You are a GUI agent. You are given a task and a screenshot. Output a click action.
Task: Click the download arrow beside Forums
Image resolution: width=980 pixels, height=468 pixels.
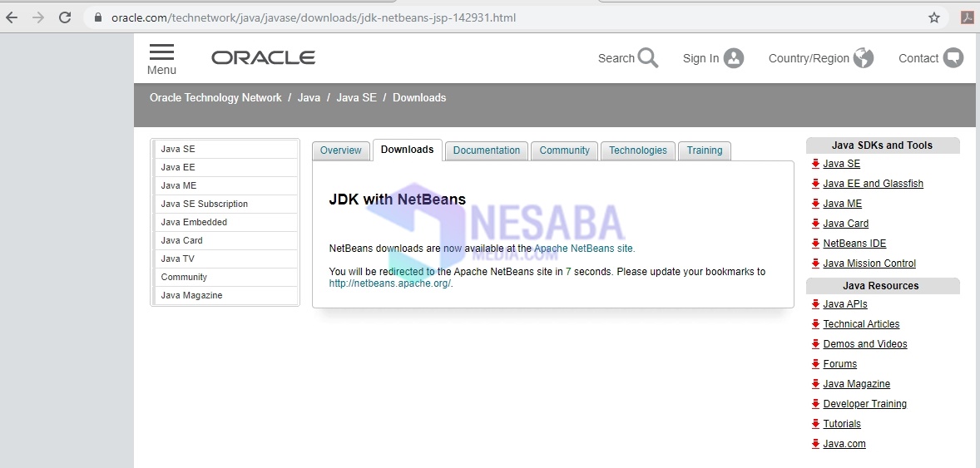click(815, 364)
